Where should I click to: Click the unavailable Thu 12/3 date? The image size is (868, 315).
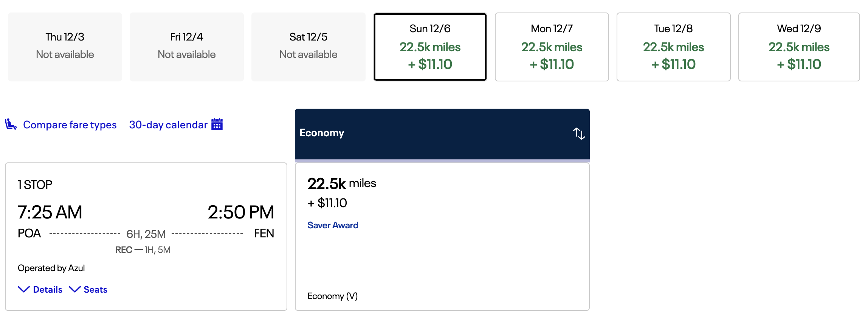(65, 47)
